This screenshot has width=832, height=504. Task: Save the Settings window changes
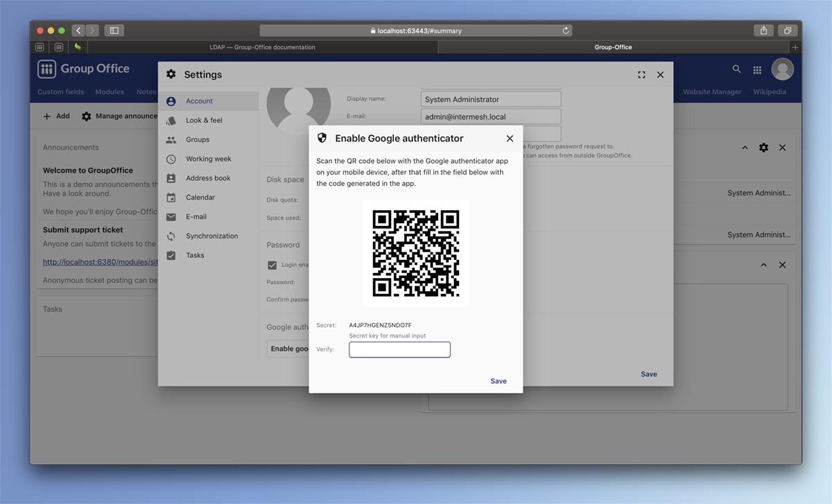click(x=649, y=374)
